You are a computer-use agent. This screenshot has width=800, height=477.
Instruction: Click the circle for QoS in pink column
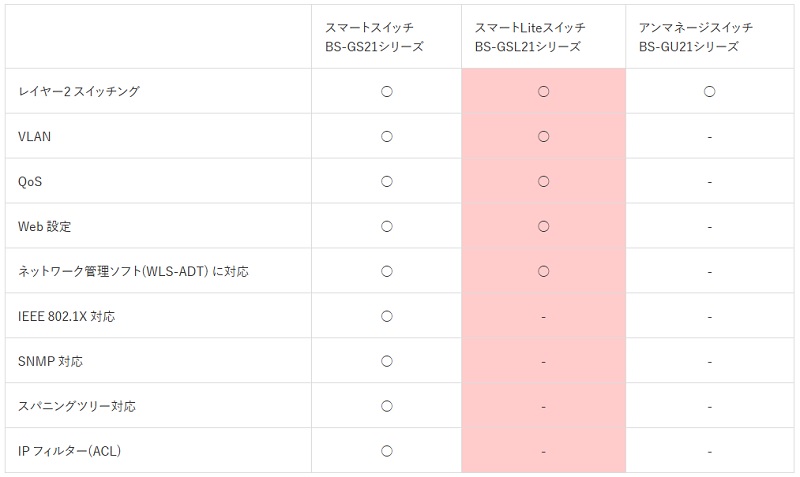tap(543, 182)
